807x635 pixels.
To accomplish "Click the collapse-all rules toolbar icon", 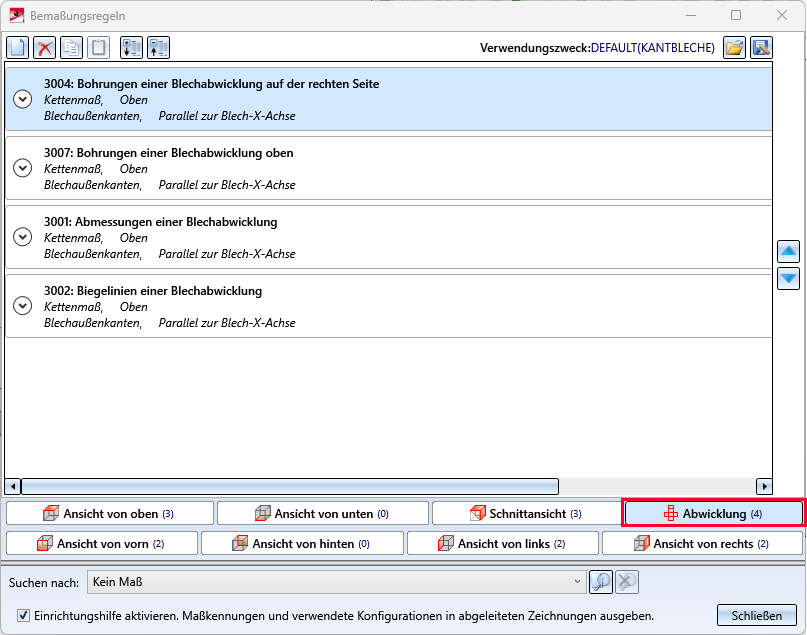I will tap(158, 47).
